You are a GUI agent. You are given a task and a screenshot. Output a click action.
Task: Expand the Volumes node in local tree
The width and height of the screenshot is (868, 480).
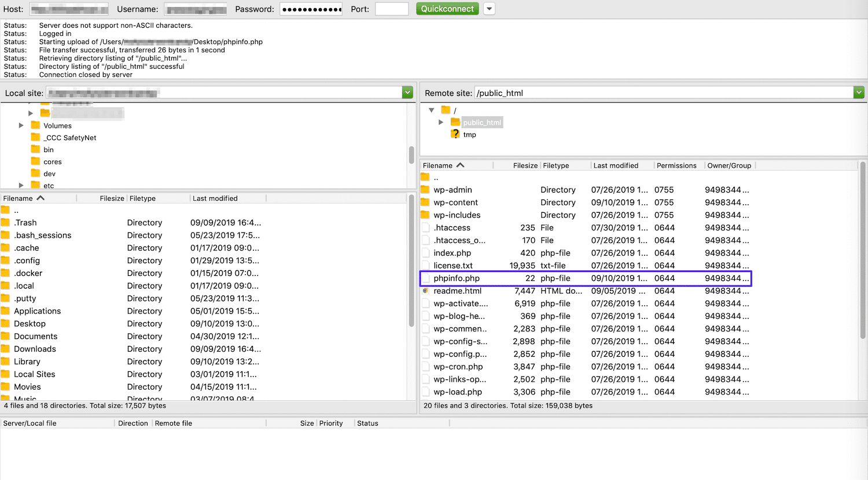[x=21, y=125]
